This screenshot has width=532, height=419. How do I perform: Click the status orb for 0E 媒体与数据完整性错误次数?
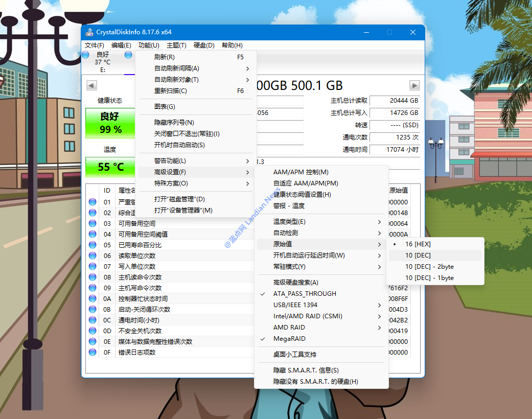92,341
